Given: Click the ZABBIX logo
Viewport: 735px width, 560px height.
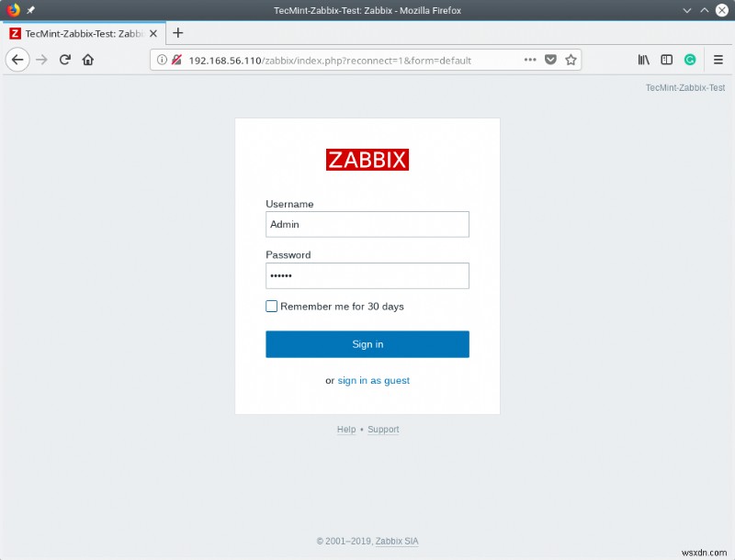Looking at the screenshot, I should (367, 160).
